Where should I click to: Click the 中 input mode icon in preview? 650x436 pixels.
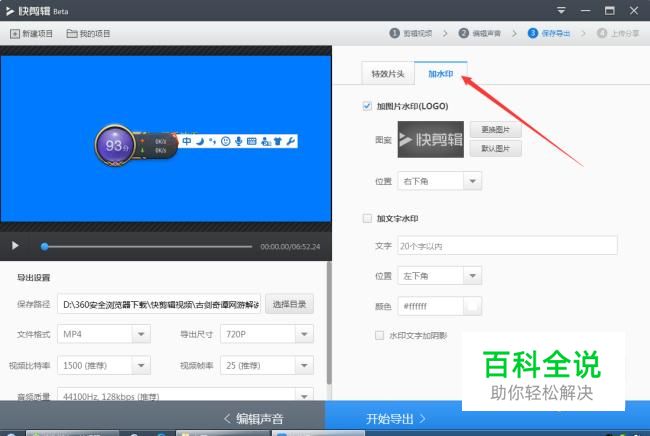point(187,141)
